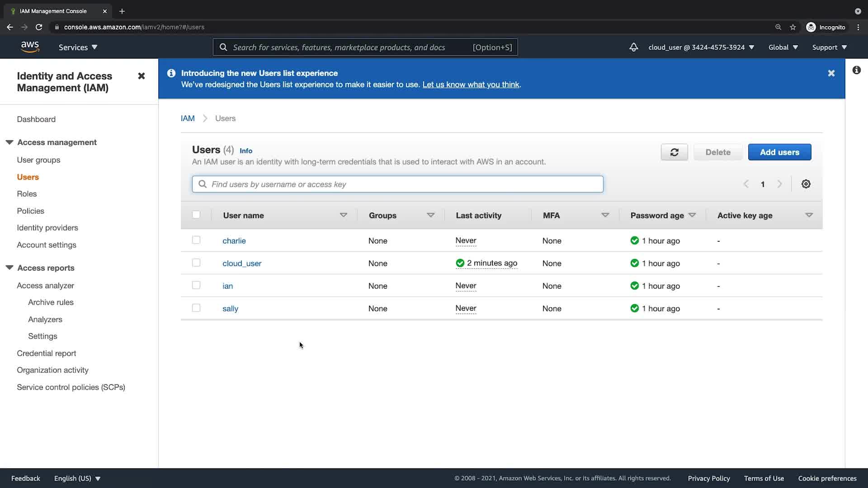Open Roles in the sidebar

pos(27,194)
